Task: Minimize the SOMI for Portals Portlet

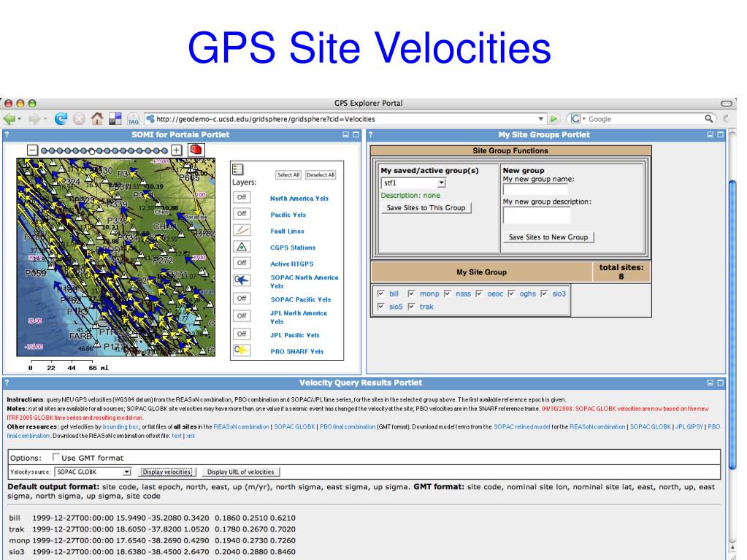Action: [346, 135]
